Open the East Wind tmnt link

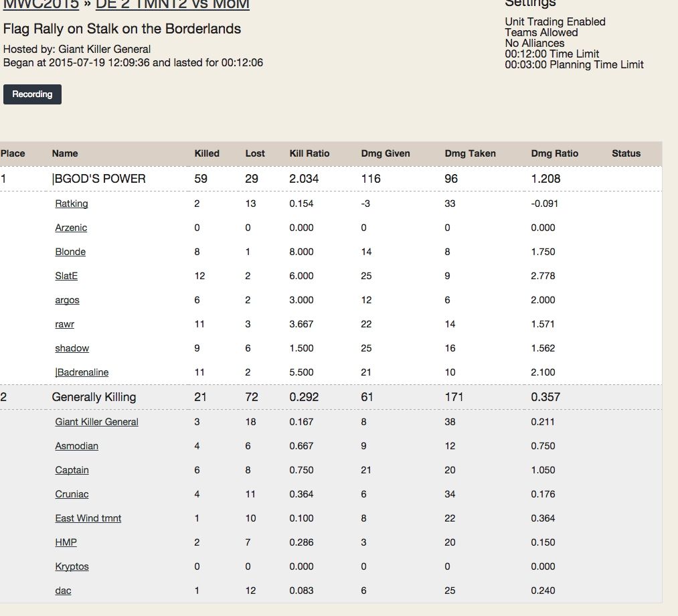[x=88, y=518]
